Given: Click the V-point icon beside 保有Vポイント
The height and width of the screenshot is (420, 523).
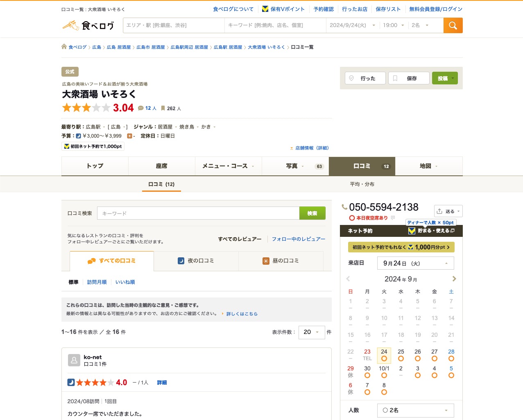Looking at the screenshot, I should point(264,9).
